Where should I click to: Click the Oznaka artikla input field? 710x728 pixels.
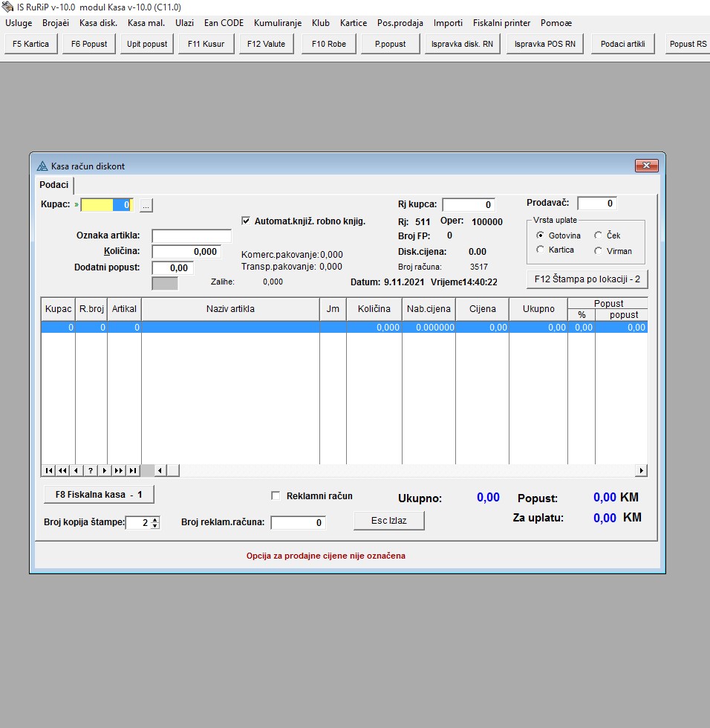[x=192, y=235]
